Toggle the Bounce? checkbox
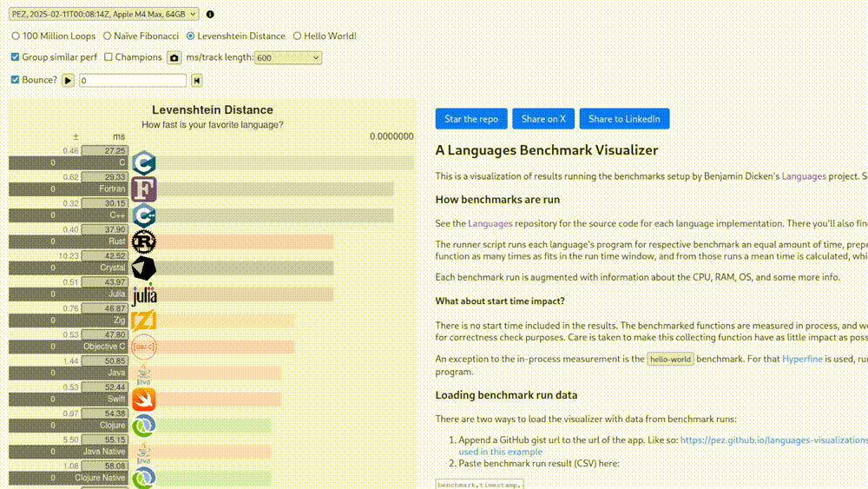The width and height of the screenshot is (868, 489). pyautogui.click(x=15, y=80)
